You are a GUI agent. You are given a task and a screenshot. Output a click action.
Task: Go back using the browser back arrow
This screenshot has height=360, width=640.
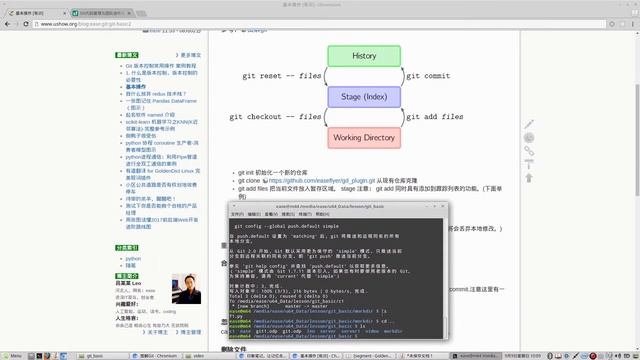click(7, 24)
